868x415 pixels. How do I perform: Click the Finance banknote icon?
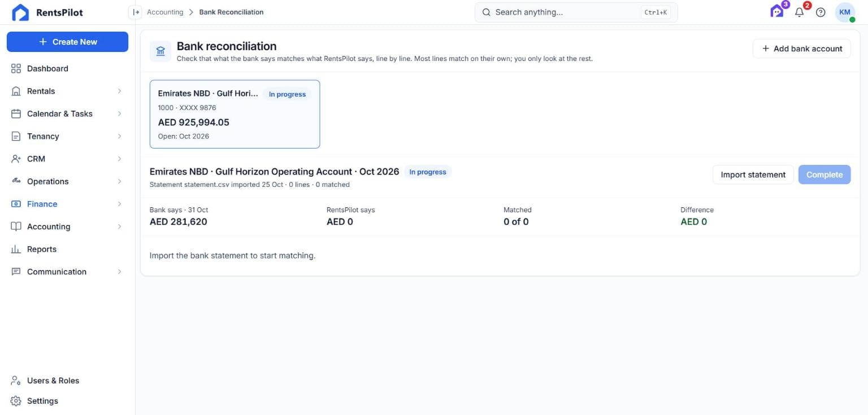[x=16, y=204]
